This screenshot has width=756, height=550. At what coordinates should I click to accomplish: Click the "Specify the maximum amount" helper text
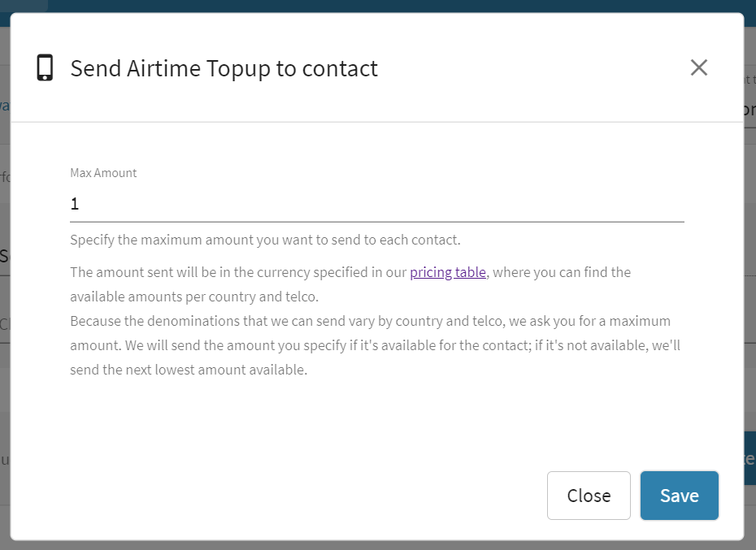click(265, 240)
